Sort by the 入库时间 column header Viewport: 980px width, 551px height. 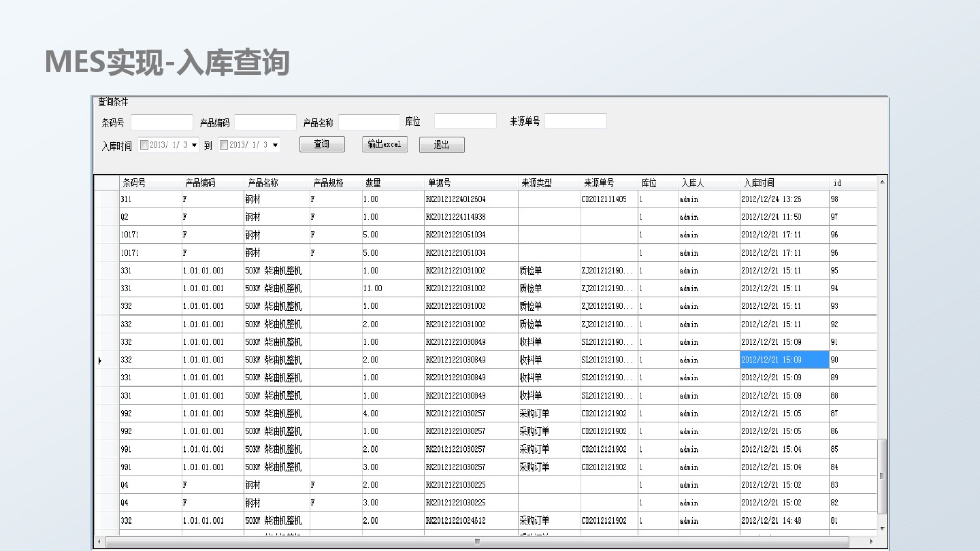pos(783,183)
